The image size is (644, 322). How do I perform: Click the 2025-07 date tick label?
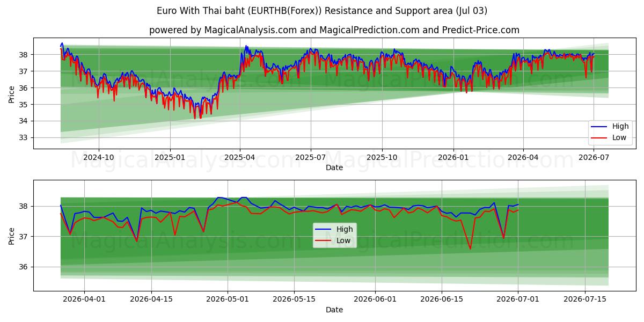tap(311, 158)
